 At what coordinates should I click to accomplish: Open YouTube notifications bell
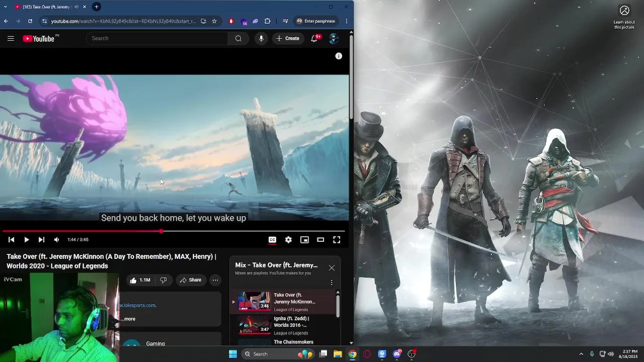pos(314,38)
